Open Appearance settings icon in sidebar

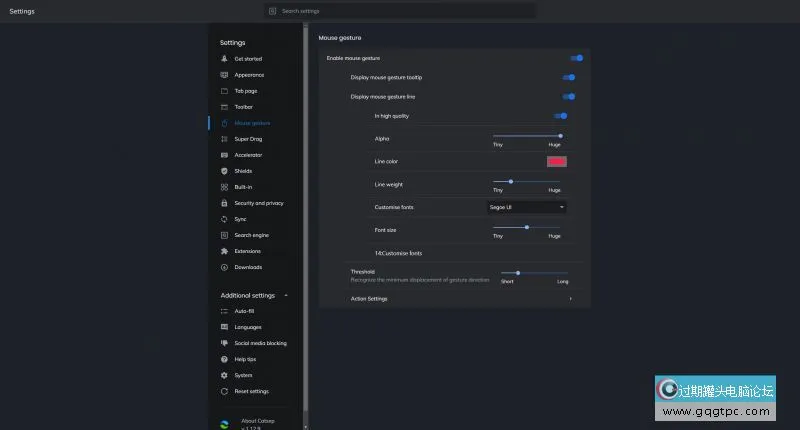(x=224, y=75)
